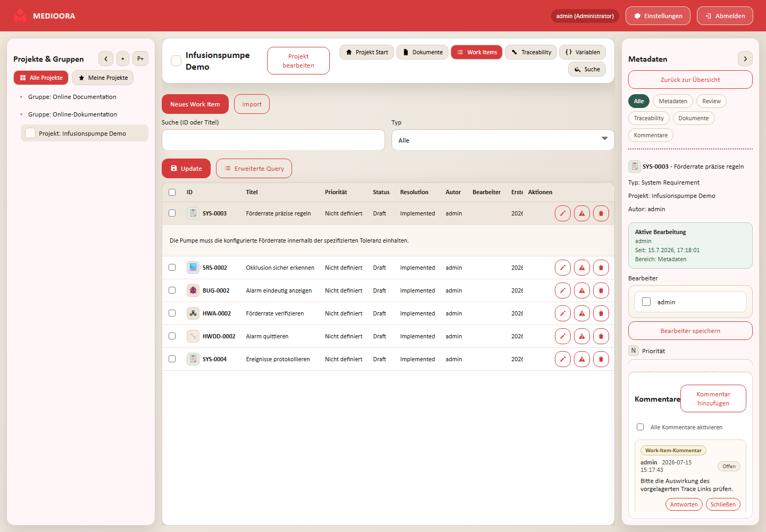The width and height of the screenshot is (766, 532).
Task: Check the admin Bearbeiter checkbox
Action: (x=646, y=302)
